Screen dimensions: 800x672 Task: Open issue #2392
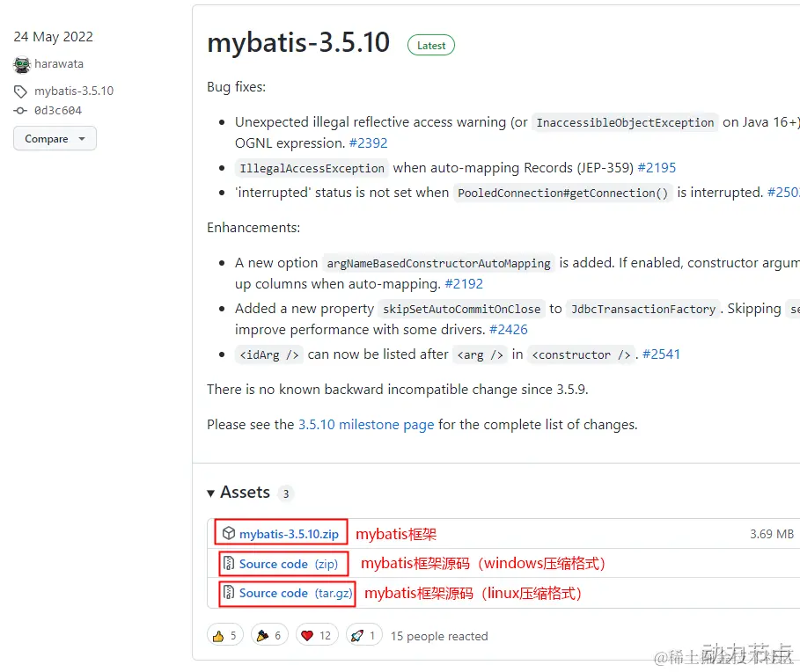click(369, 143)
